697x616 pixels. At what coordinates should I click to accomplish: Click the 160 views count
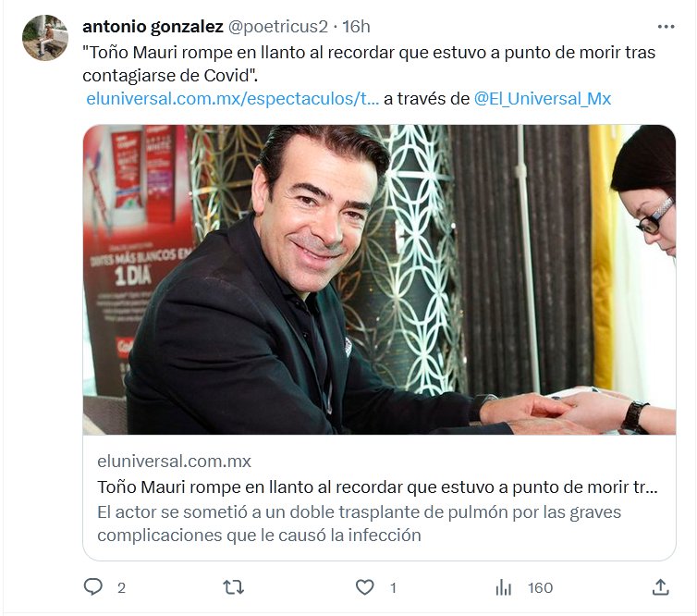(x=540, y=588)
